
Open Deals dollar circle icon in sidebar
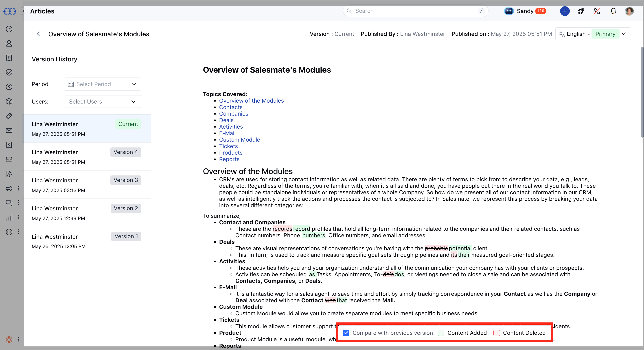tap(9, 87)
